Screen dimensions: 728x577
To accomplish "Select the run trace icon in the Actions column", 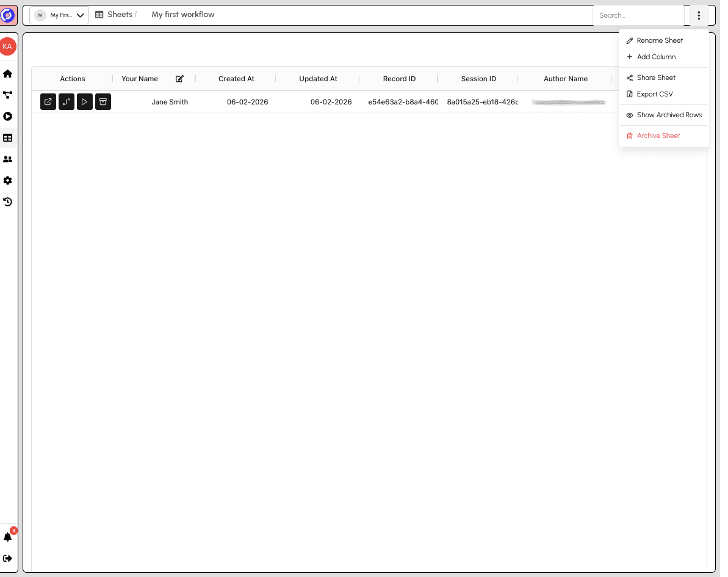I will (66, 101).
